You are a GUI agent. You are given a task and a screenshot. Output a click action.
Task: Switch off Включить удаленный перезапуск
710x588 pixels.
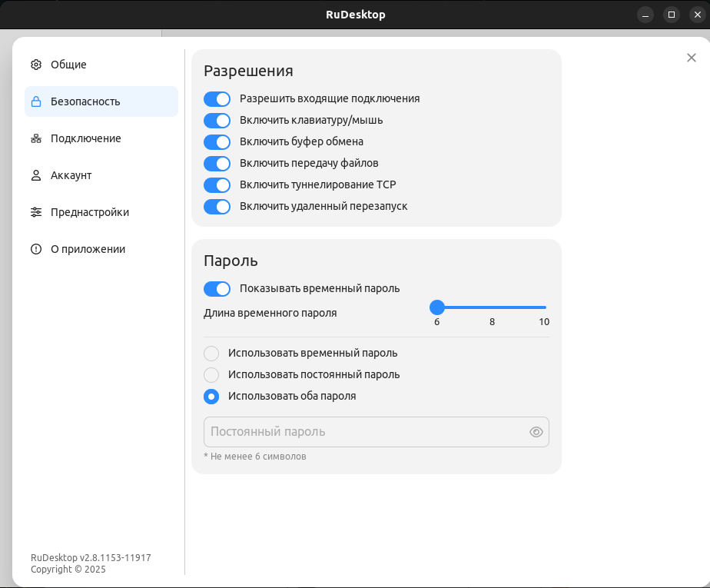pyautogui.click(x=217, y=207)
